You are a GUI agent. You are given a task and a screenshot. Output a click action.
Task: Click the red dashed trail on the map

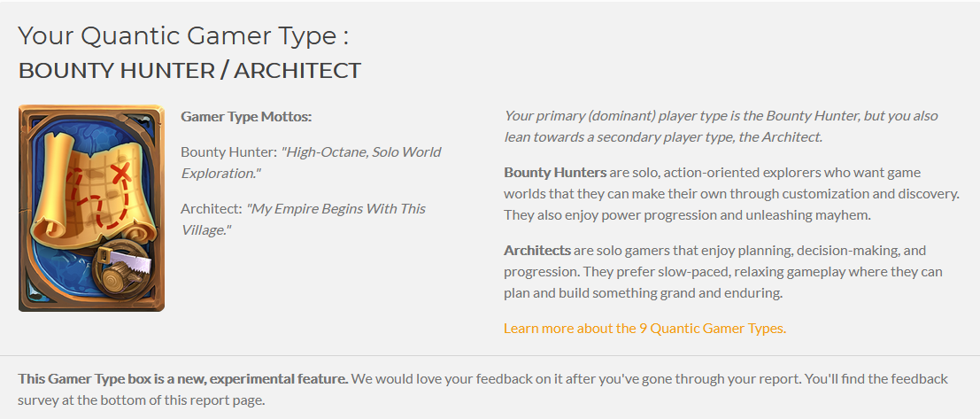[100, 200]
